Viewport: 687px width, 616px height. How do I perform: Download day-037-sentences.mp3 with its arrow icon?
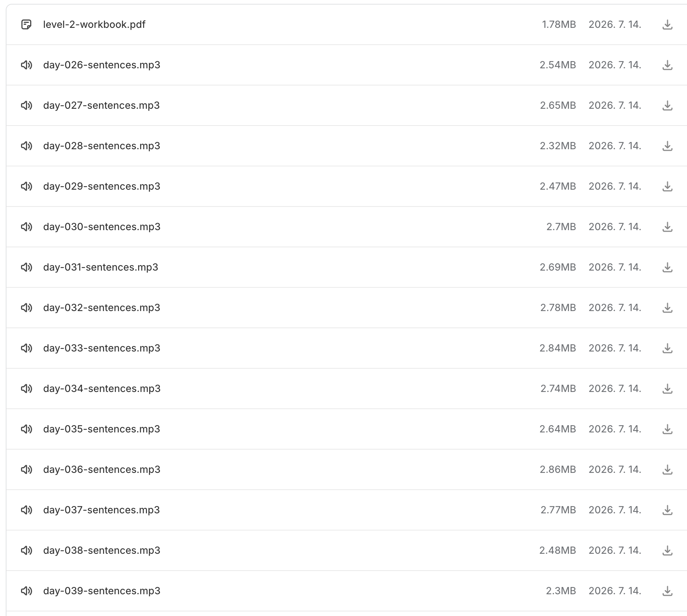[667, 510]
